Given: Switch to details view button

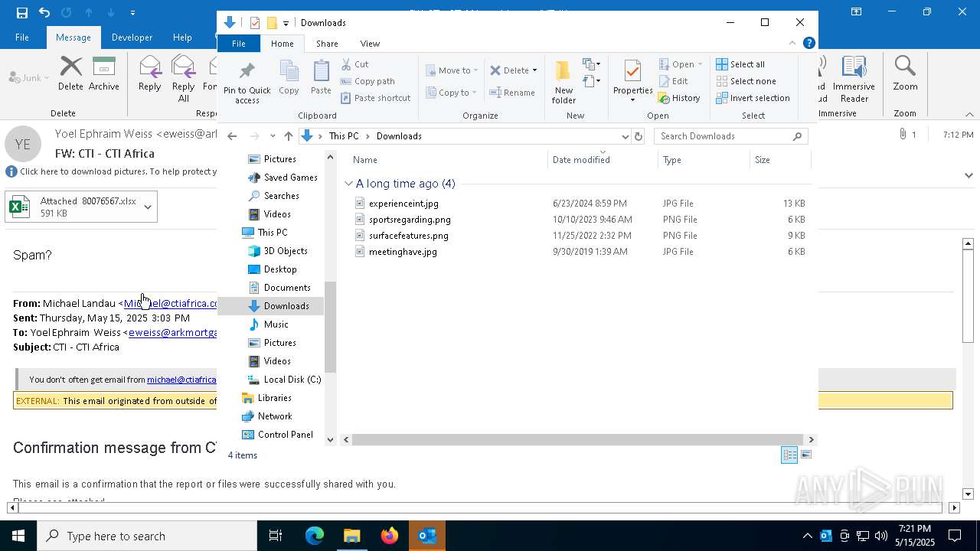Looking at the screenshot, I should [789, 455].
